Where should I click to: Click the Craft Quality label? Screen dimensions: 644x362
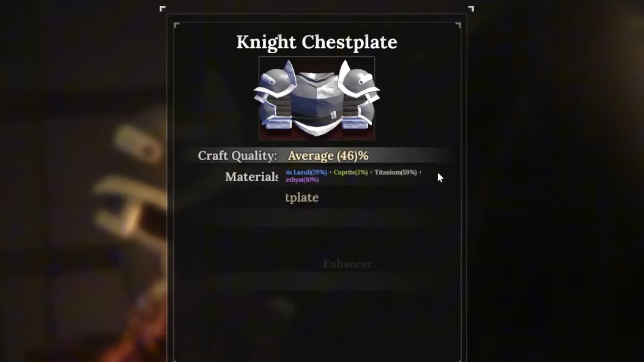click(x=237, y=155)
